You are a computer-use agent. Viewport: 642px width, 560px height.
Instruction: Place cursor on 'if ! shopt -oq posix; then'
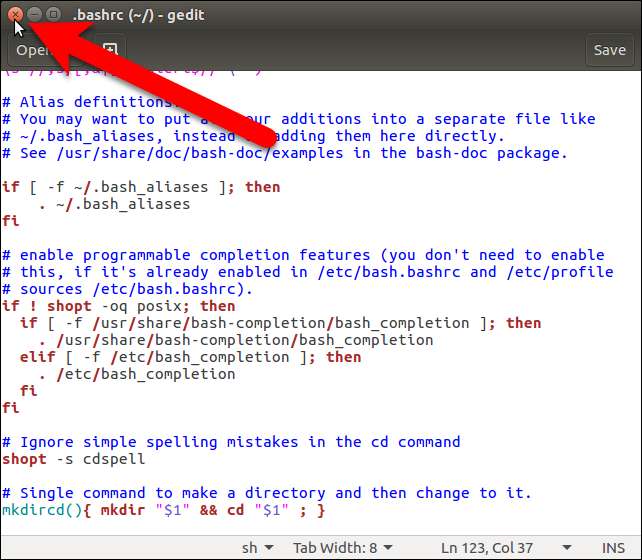118,306
